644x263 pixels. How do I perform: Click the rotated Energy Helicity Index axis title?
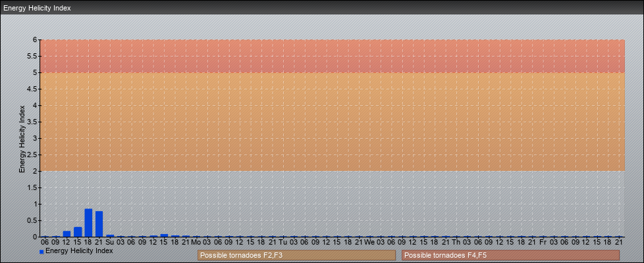coord(22,139)
